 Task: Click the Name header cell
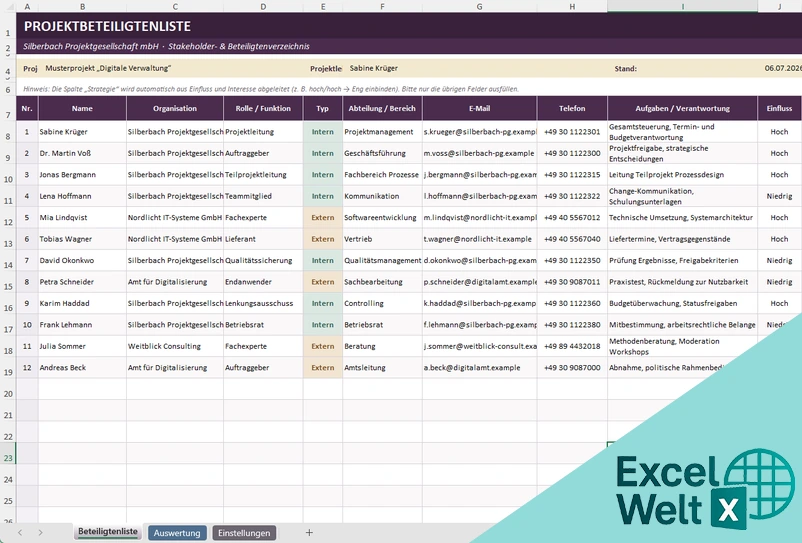[82, 108]
